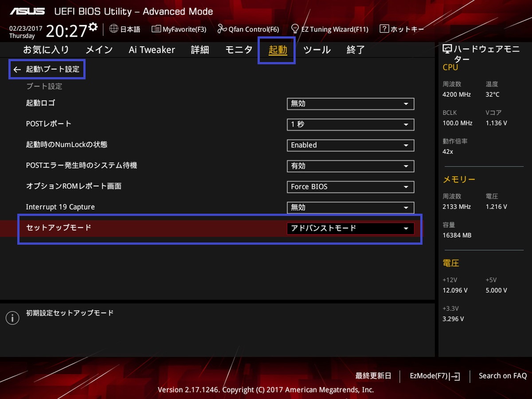This screenshot has width=532, height=399.
Task: Click the ブート設定 section heading
Action: (x=44, y=86)
